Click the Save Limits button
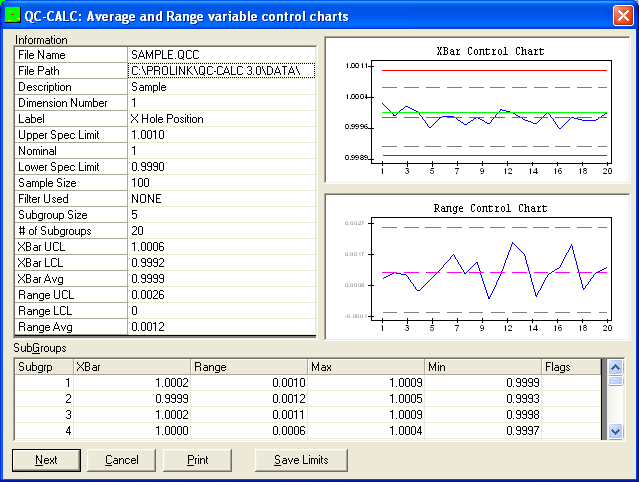The height and width of the screenshot is (482, 639). (301, 460)
